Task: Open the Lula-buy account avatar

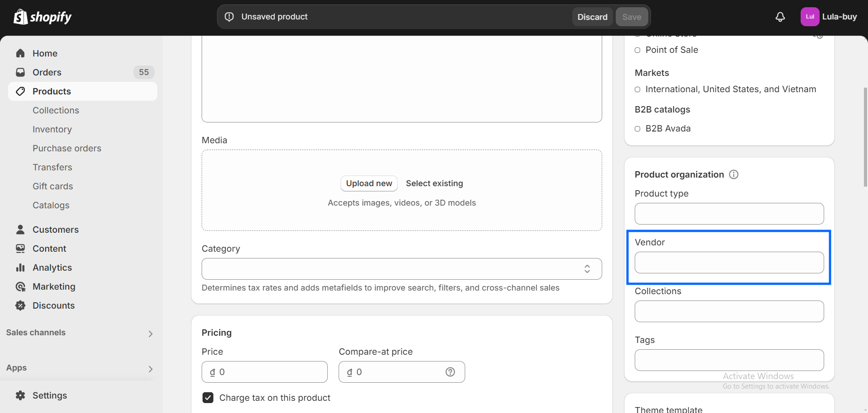Action: point(810,17)
